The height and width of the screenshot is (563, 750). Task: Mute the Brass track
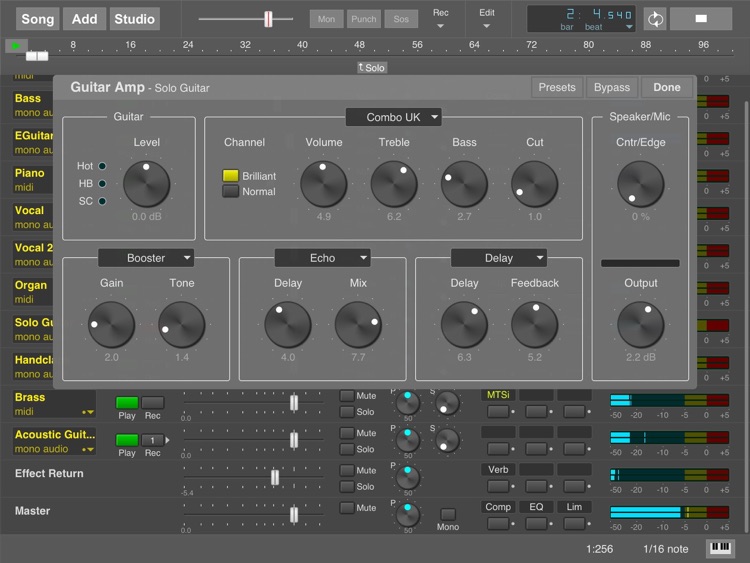pyautogui.click(x=347, y=396)
